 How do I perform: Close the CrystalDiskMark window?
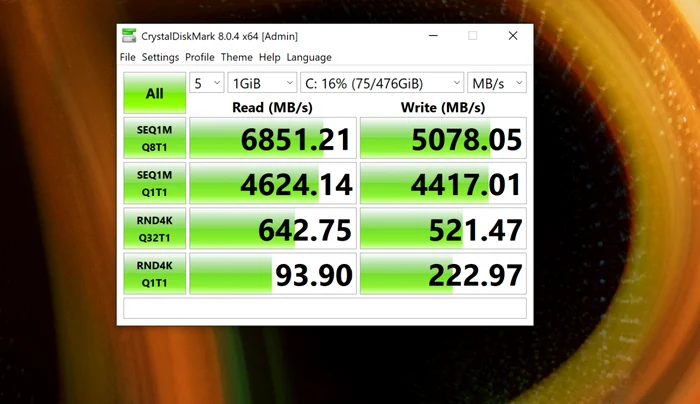point(513,36)
